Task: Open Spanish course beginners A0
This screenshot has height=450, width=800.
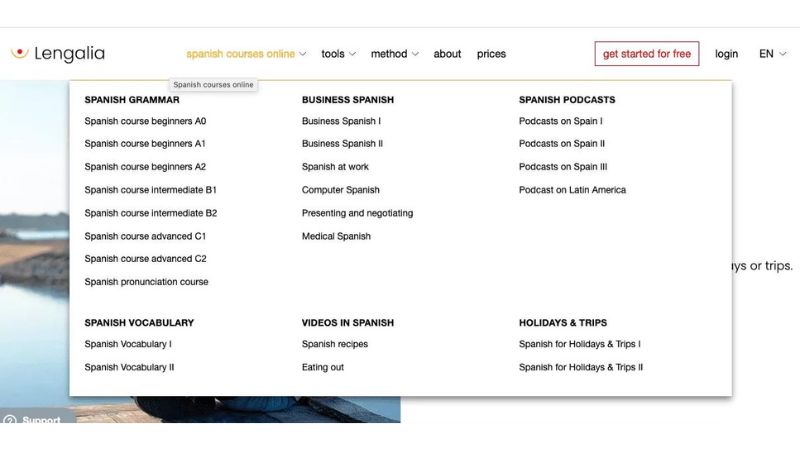Action: click(x=145, y=121)
